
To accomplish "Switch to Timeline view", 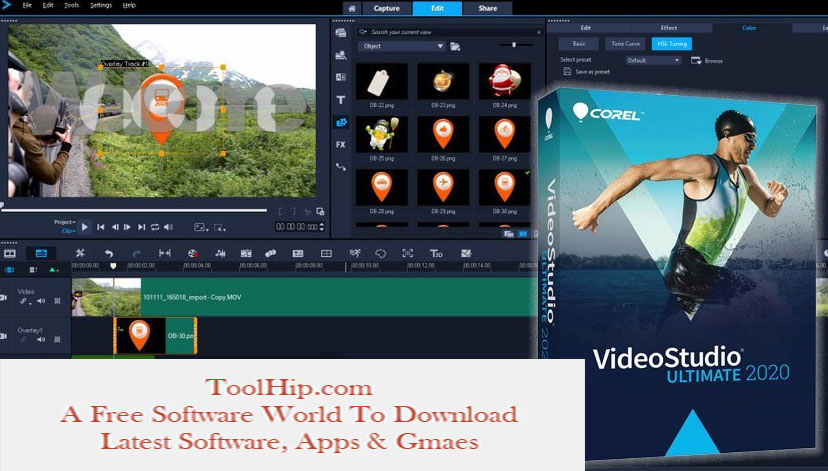I will pos(41,253).
